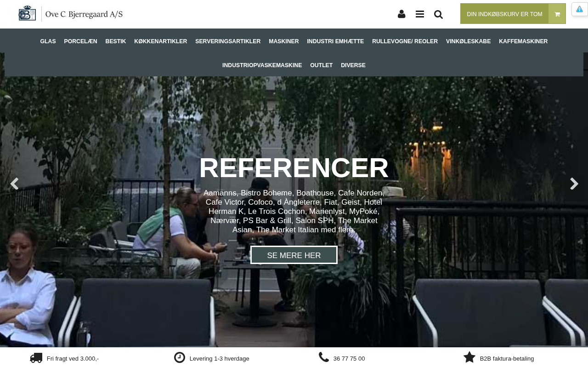
Task: Open the KAFFEMASKINER category
Action: pos(523,41)
